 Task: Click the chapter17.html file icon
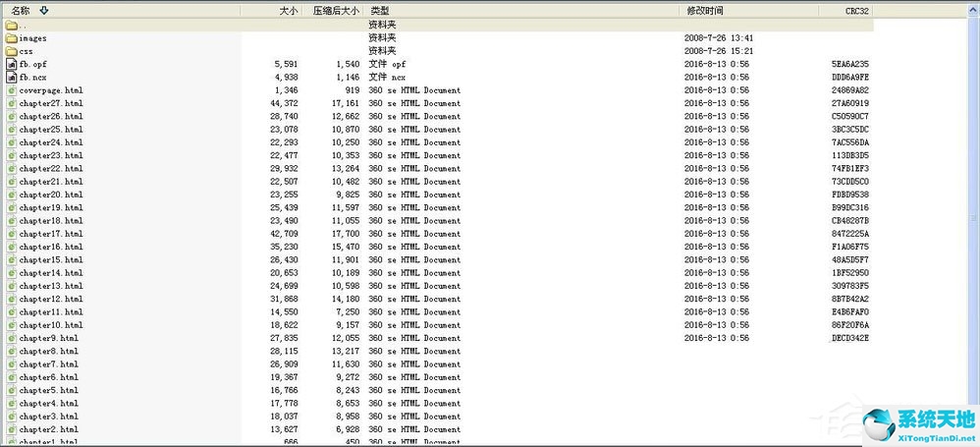coord(11,234)
